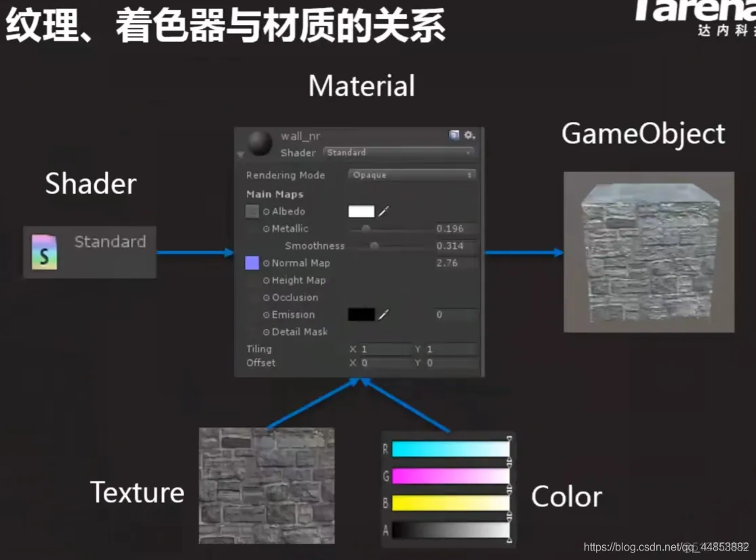This screenshot has height=560, width=756.
Task: Click the Height Map label
Action: pos(299,281)
